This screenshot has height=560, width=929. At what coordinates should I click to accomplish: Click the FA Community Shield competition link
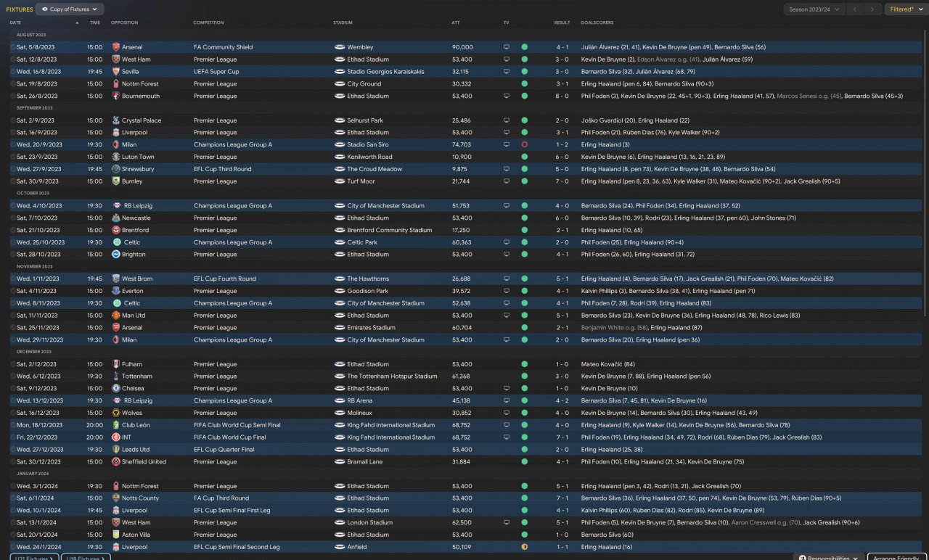224,47
